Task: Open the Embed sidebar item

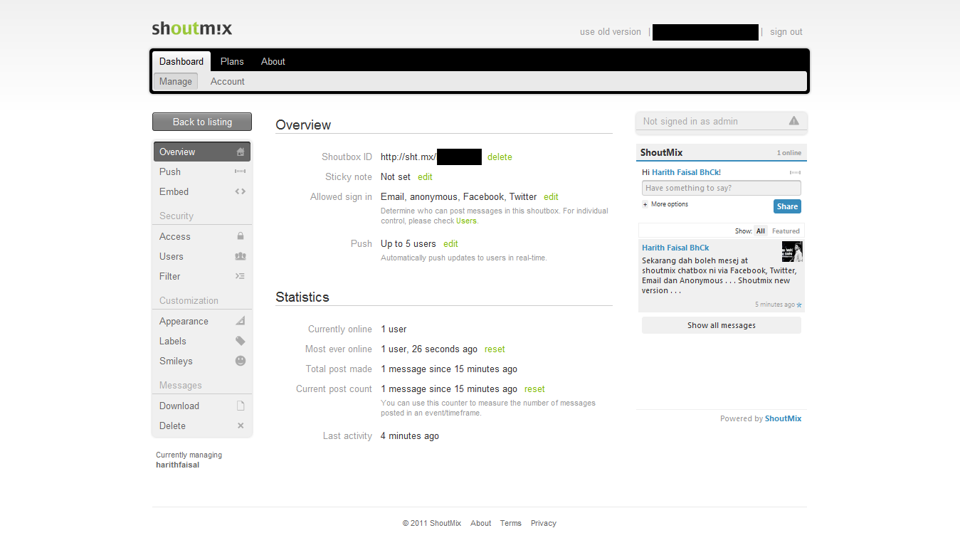Action: (x=202, y=191)
